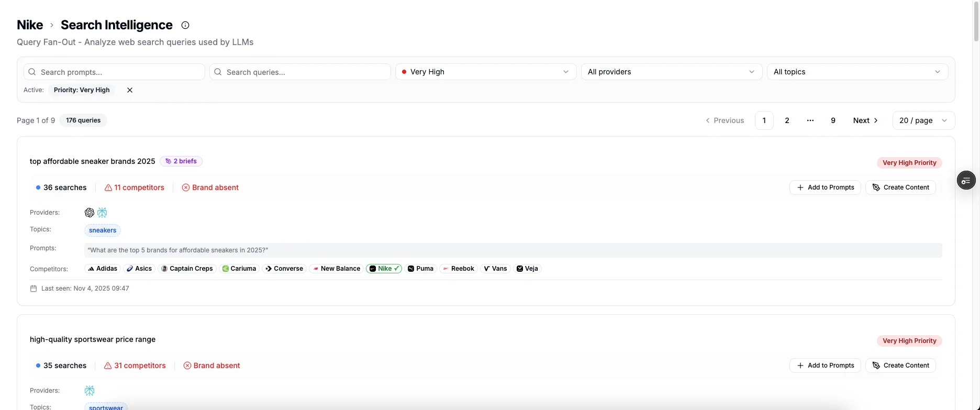Open the 2 briefs tag
The height and width of the screenshot is (410, 980).
click(x=181, y=161)
